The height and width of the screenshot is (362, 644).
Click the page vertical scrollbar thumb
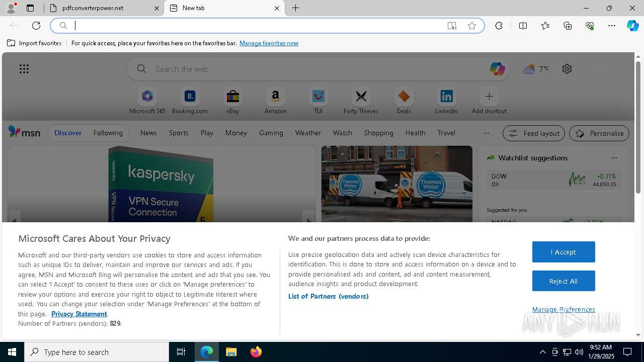pos(638,128)
